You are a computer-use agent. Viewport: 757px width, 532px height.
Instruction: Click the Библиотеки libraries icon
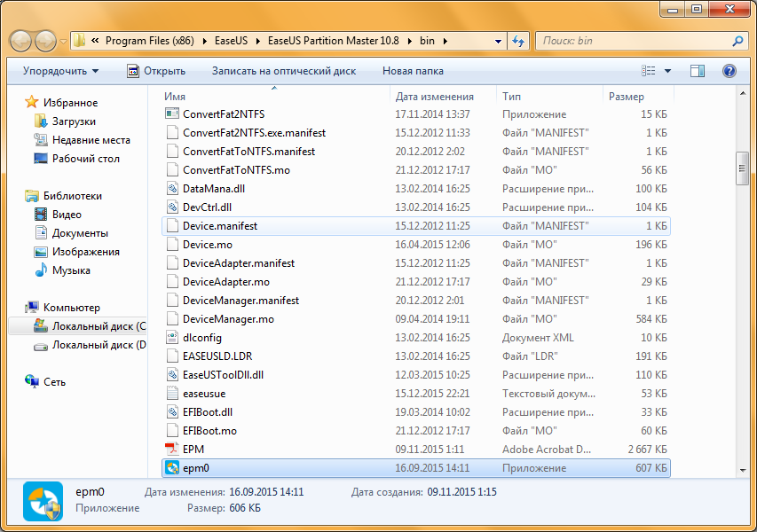click(32, 196)
